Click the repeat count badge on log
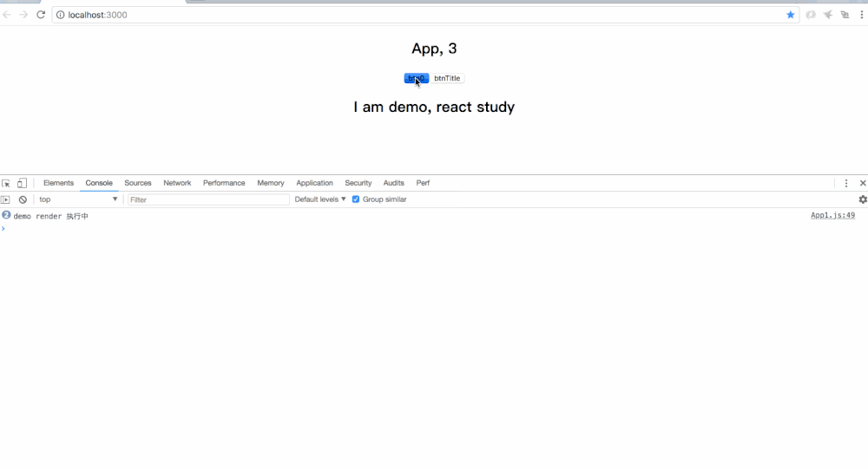 point(6,215)
